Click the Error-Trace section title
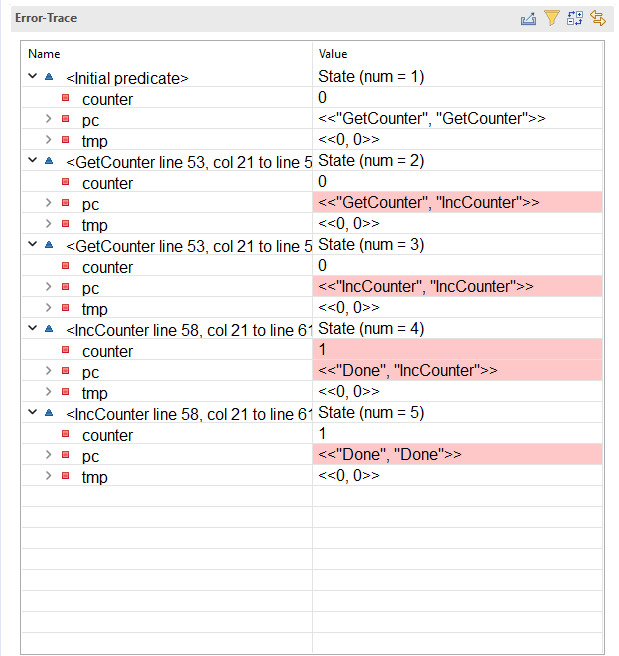This screenshot has width=619, height=656. pyautogui.click(x=46, y=18)
